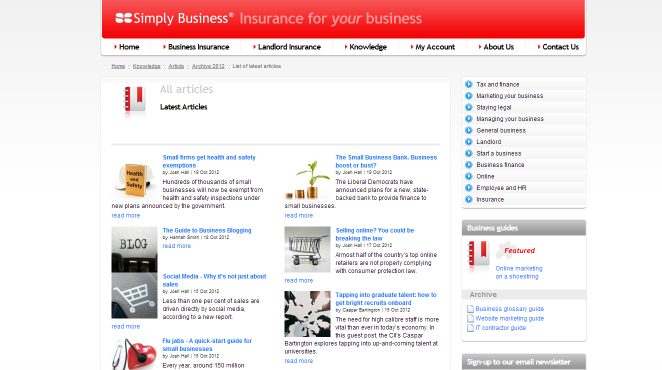This screenshot has height=370, width=662.
Task: Click read more under Business Blogging guide
Action: click(176, 246)
